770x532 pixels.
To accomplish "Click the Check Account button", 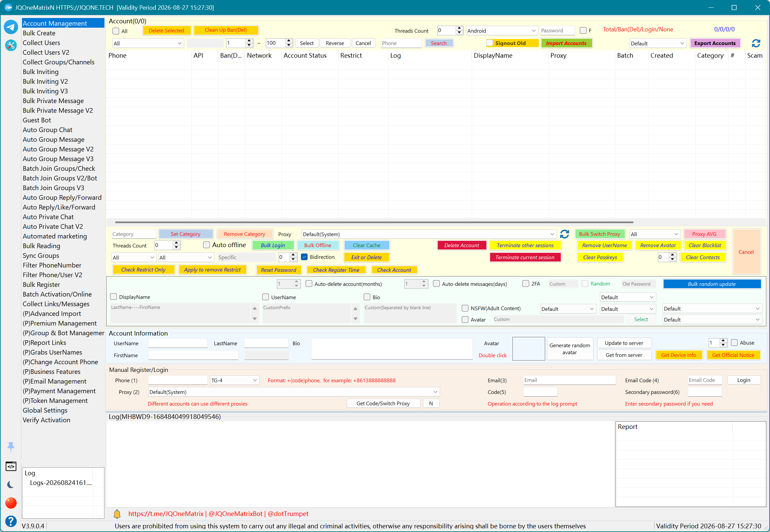I will tap(394, 270).
